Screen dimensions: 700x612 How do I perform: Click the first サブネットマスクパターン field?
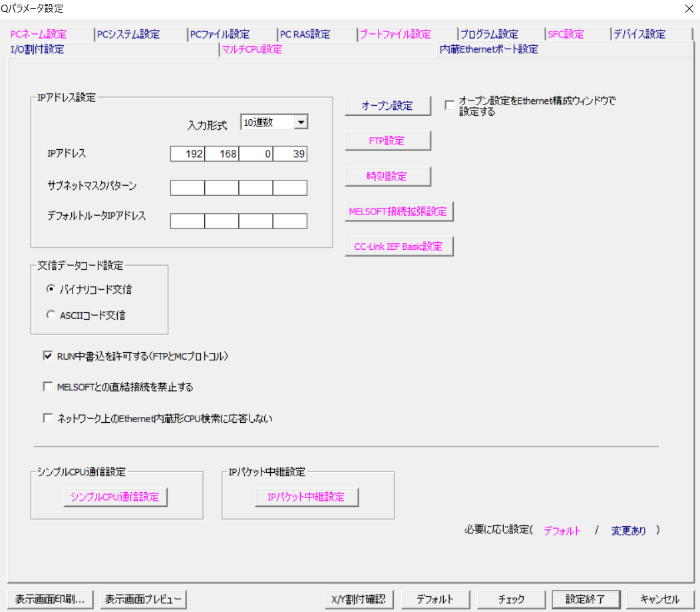coord(188,188)
